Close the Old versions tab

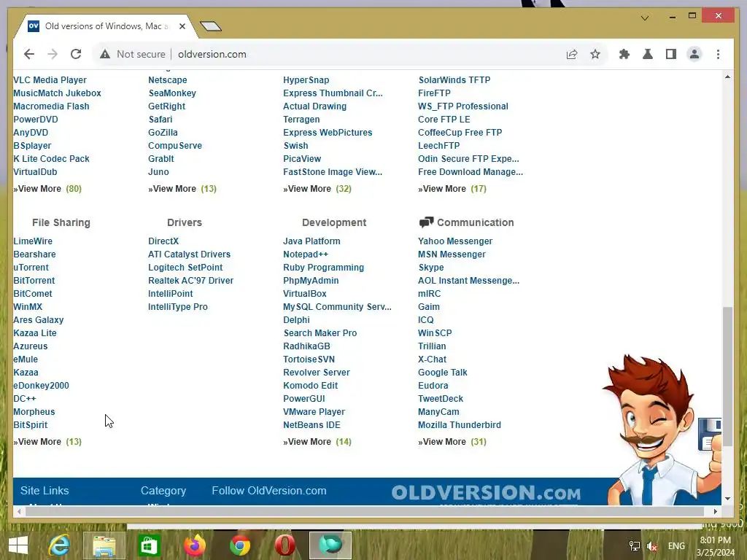182,26
